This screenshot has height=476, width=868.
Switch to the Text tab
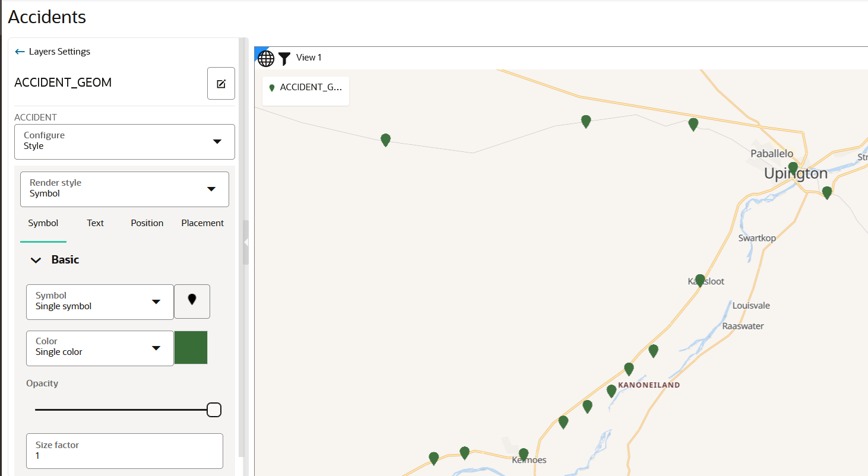[95, 223]
